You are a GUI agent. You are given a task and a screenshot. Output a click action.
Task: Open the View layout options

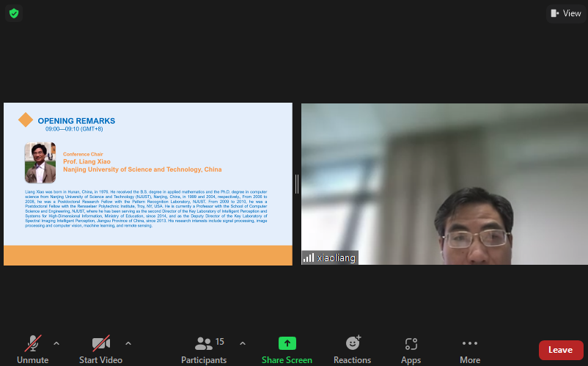pos(565,13)
